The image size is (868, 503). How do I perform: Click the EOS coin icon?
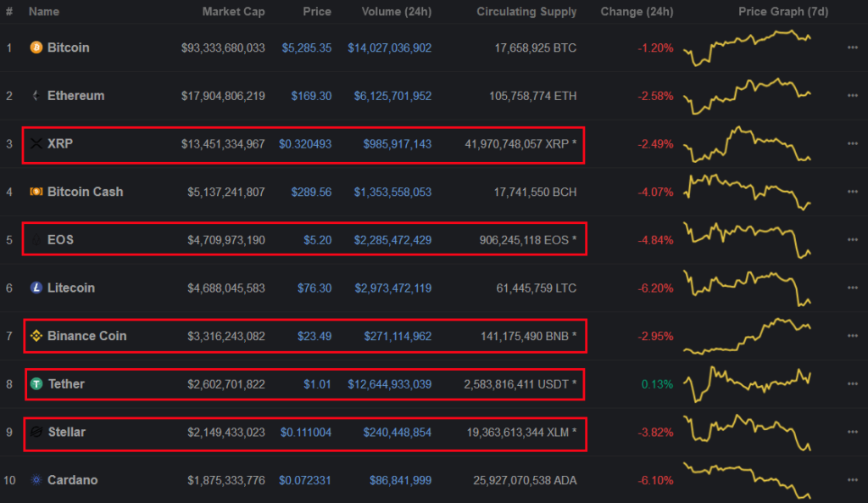[x=35, y=240]
